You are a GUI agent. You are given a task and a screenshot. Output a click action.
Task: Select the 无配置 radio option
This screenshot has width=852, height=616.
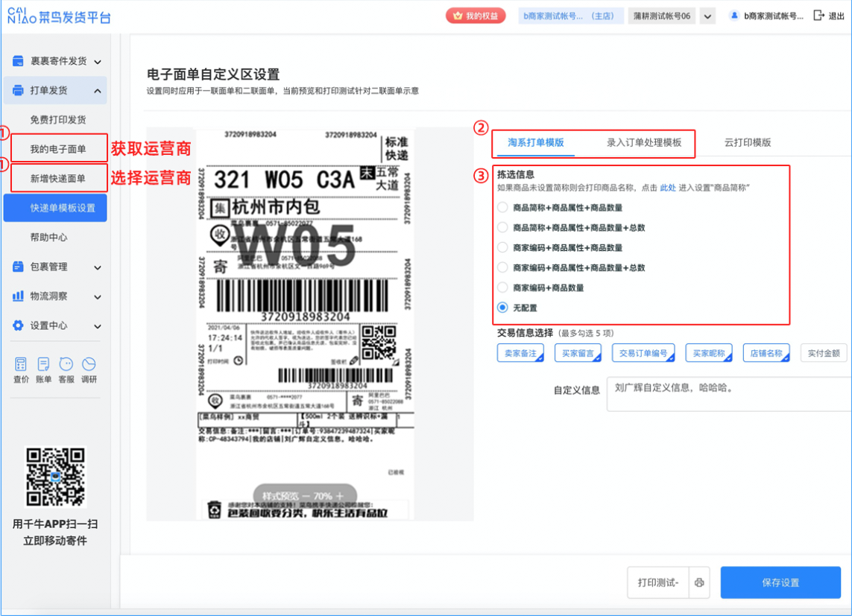click(x=502, y=308)
